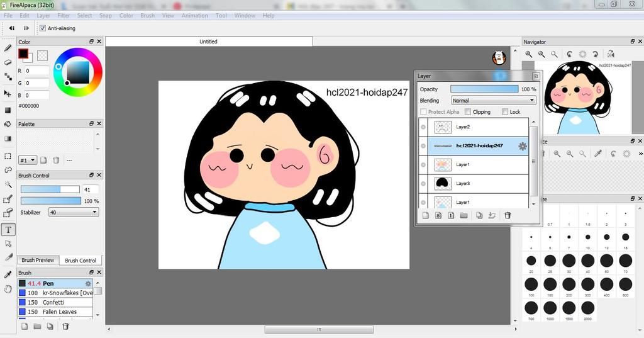
Task: Zoom in using the Navigator panel
Action: (x=529, y=54)
